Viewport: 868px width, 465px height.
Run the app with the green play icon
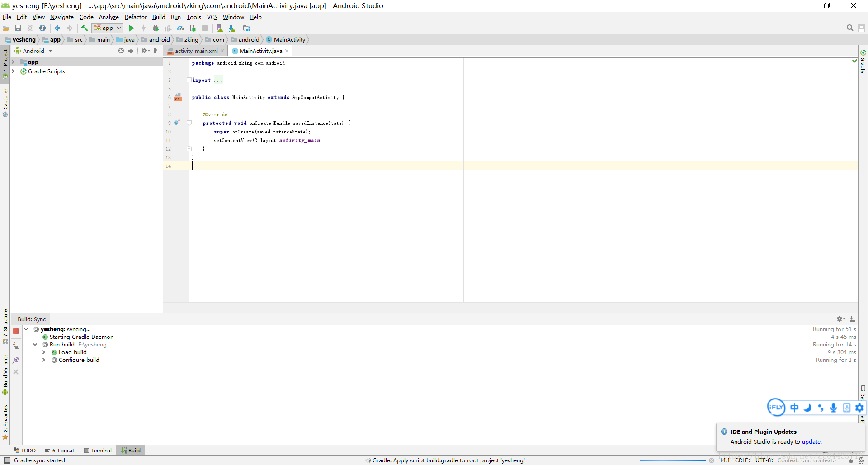tap(132, 28)
